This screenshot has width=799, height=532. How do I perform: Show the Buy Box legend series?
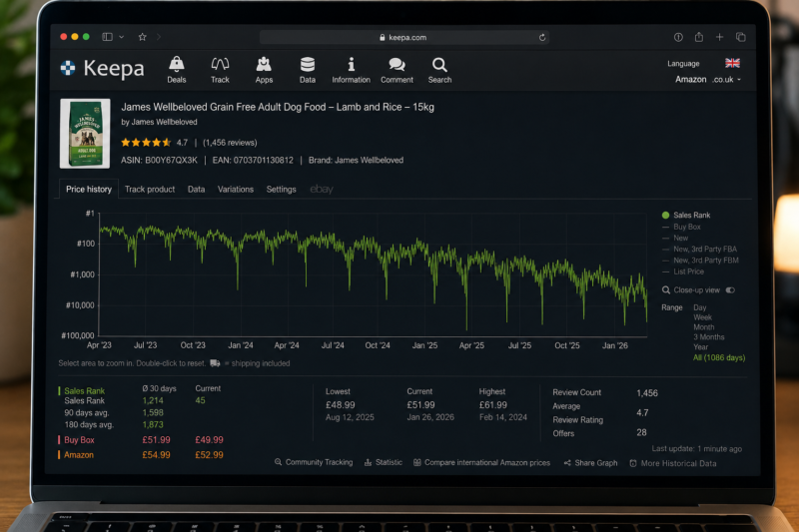click(x=681, y=227)
